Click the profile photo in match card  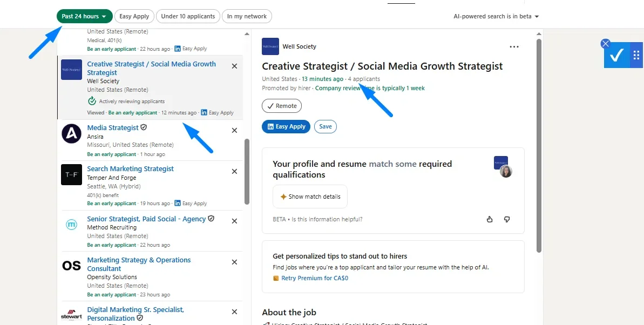point(506,171)
